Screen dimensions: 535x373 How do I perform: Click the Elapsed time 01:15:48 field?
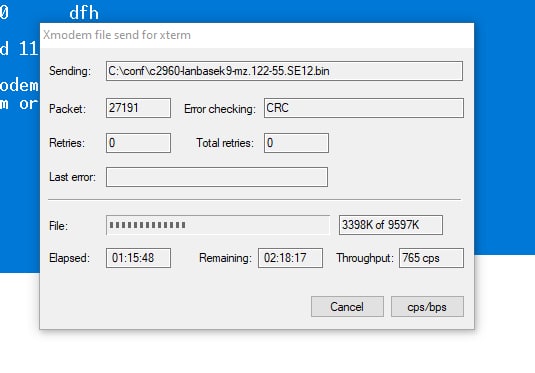coord(138,258)
